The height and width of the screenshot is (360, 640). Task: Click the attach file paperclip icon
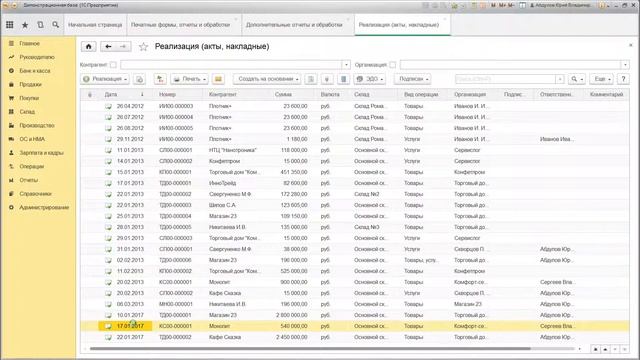pyautogui.click(x=327, y=79)
